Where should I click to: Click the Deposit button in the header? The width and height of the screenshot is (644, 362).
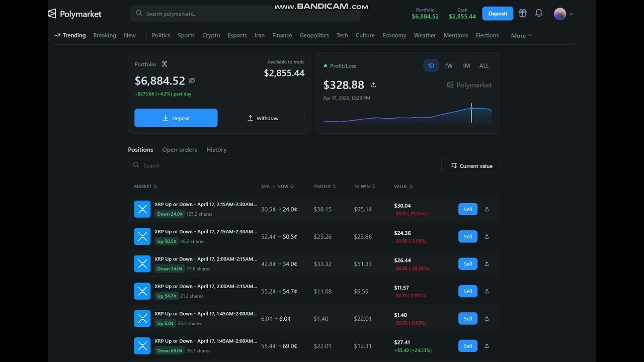pos(498,14)
